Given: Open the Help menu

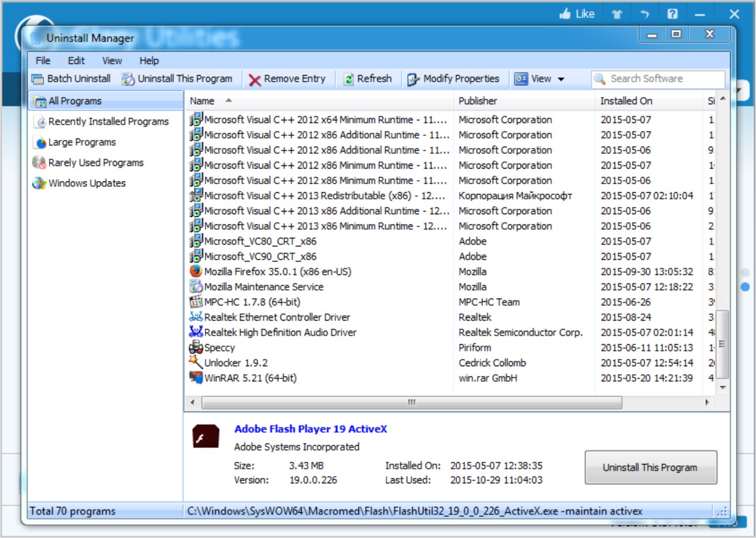Looking at the screenshot, I should 149,60.
